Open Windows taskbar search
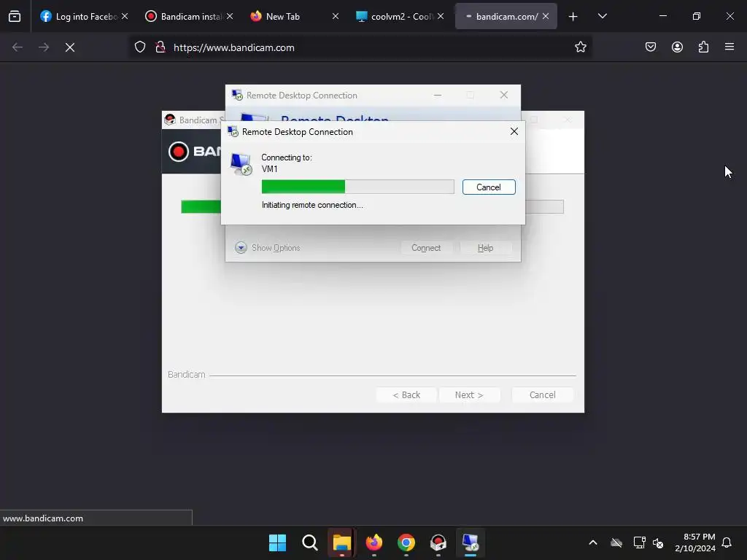 pyautogui.click(x=309, y=542)
